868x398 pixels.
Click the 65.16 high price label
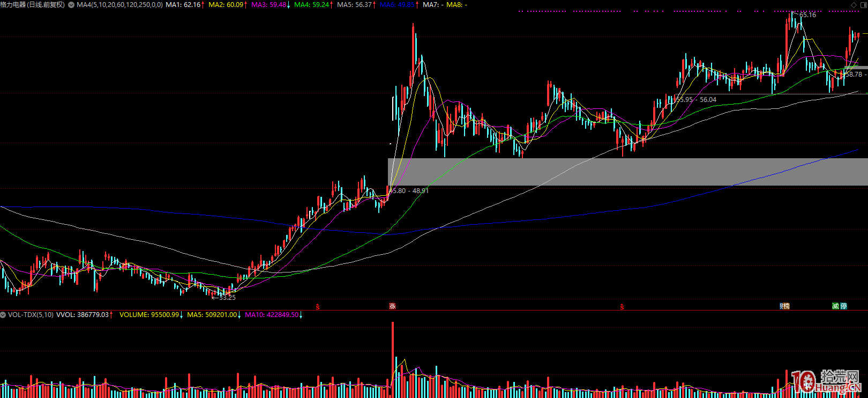807,15
